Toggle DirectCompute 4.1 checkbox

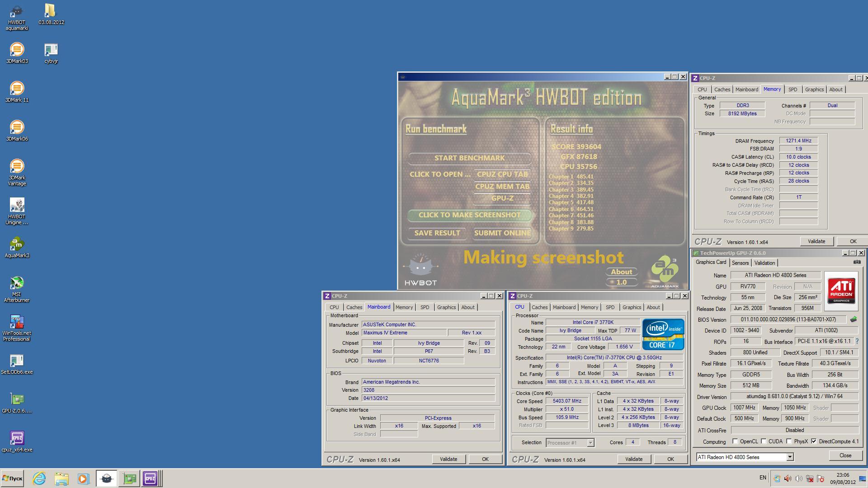[x=814, y=441]
